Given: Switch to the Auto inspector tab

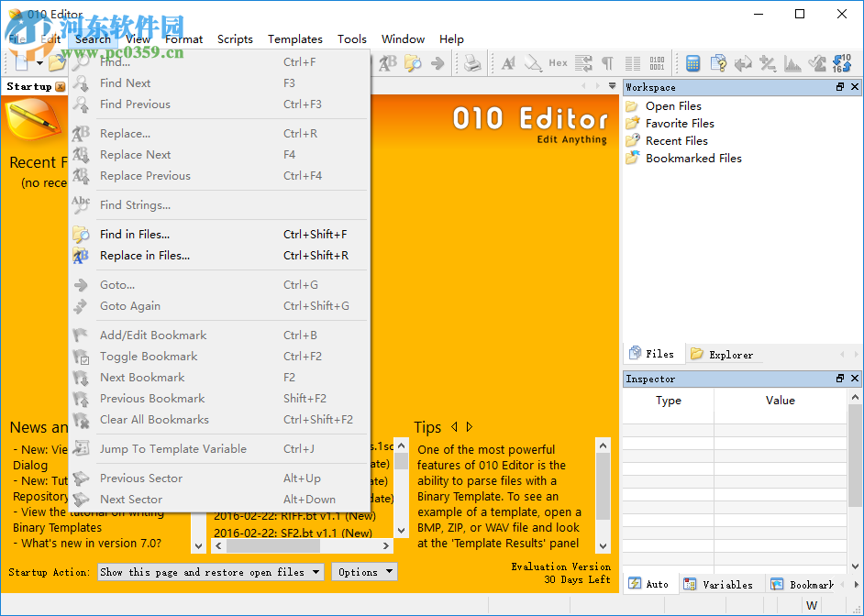Looking at the screenshot, I should pyautogui.click(x=650, y=584).
